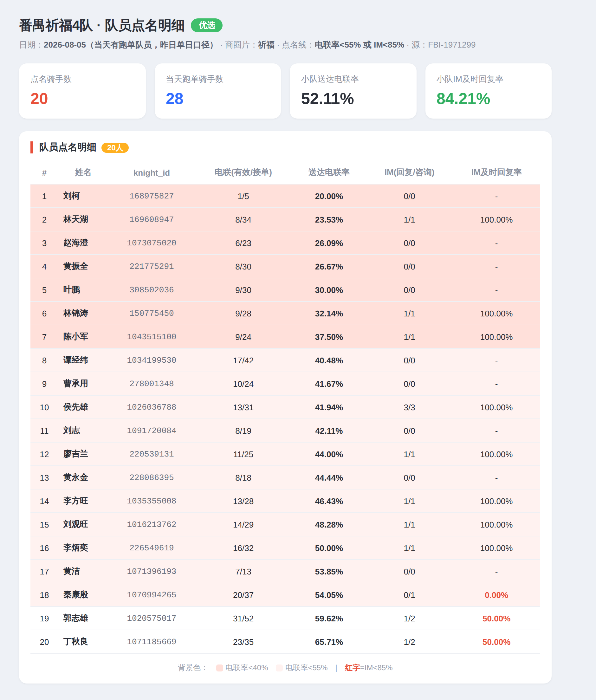Screen dimensions: 596x700
Task: Click the 20.00% 送达电联率 value
Action: [329, 196]
